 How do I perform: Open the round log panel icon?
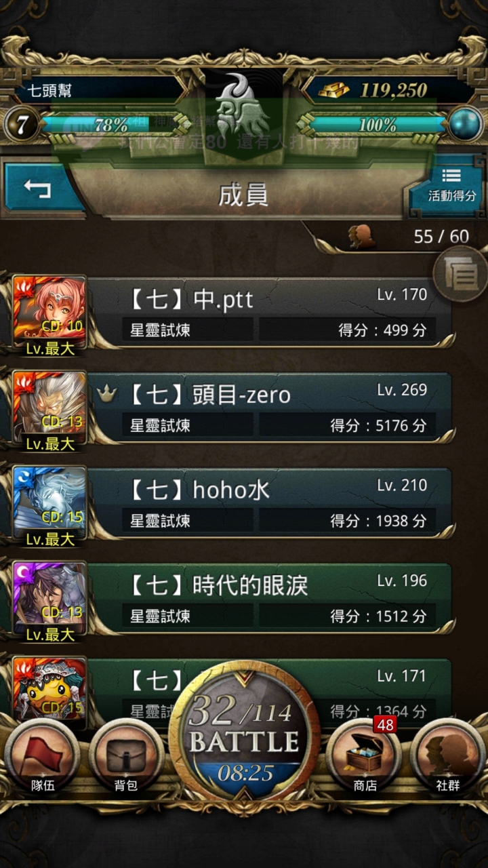460,273
